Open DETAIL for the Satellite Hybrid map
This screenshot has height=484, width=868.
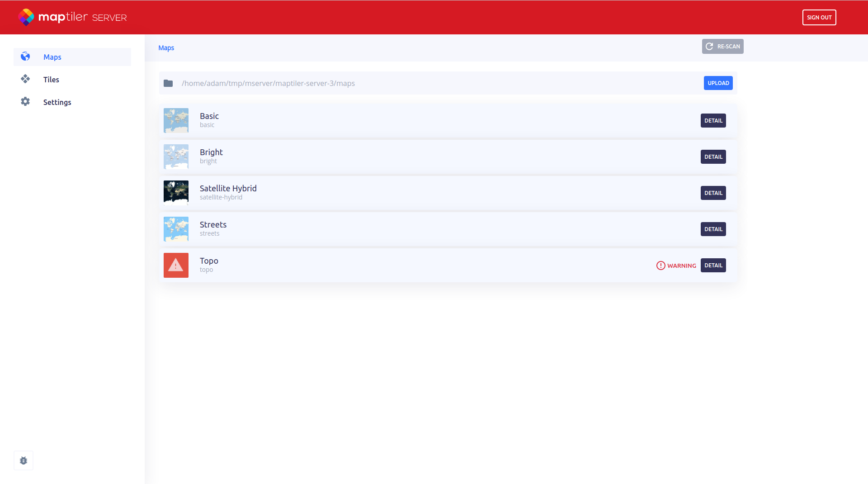point(713,193)
